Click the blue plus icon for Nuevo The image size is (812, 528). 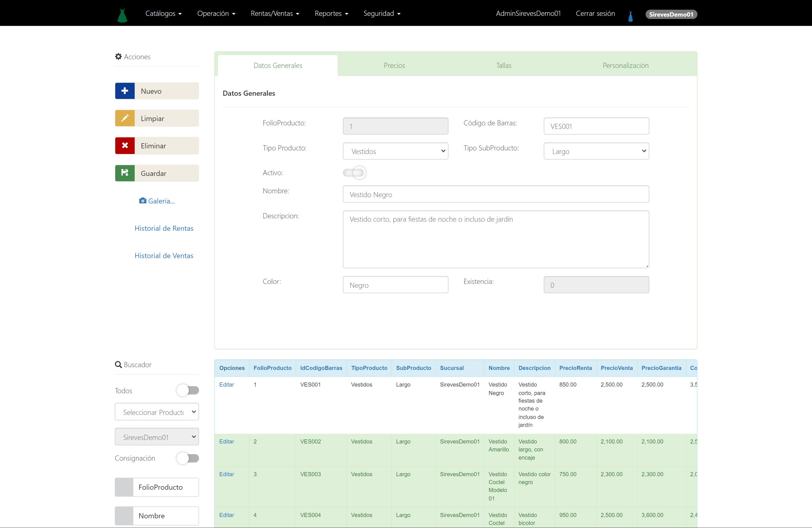pyautogui.click(x=125, y=91)
